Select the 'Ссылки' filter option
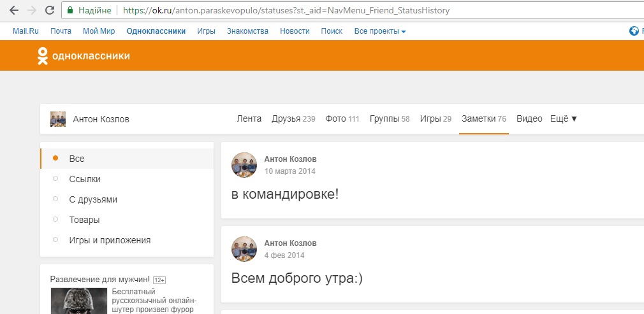644x314 pixels. (84, 179)
